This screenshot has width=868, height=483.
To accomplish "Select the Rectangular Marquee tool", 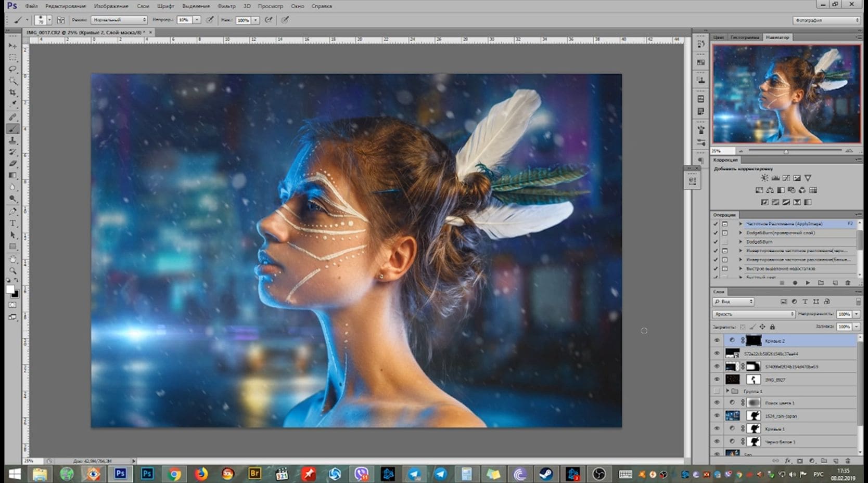I will click(x=13, y=58).
